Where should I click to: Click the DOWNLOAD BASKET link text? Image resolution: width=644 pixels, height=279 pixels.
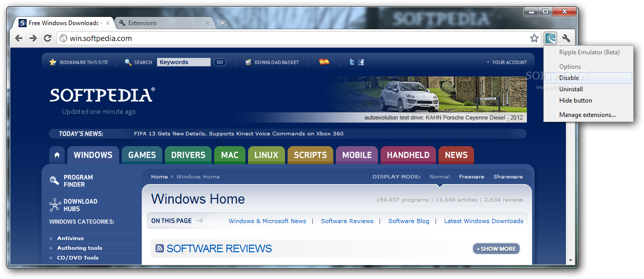(277, 63)
